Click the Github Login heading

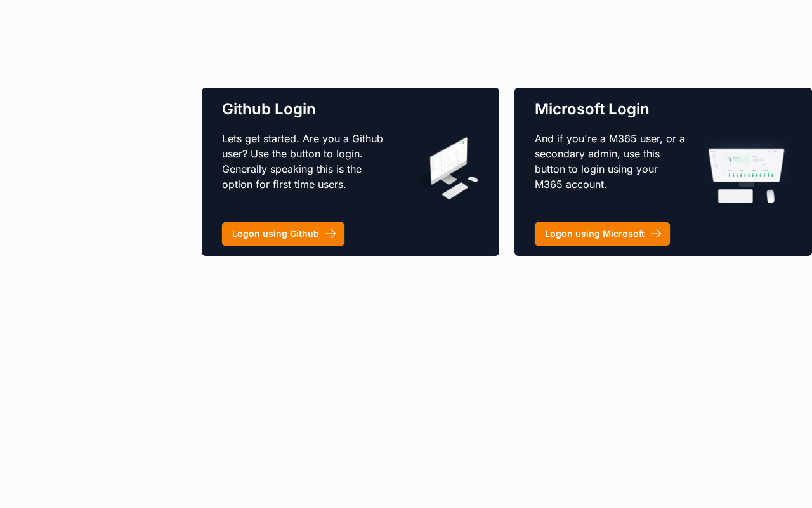[269, 109]
